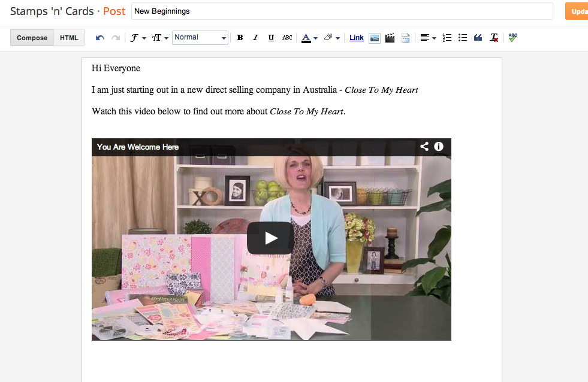
Task: Edit the post title New Beginnings
Action: click(x=342, y=11)
